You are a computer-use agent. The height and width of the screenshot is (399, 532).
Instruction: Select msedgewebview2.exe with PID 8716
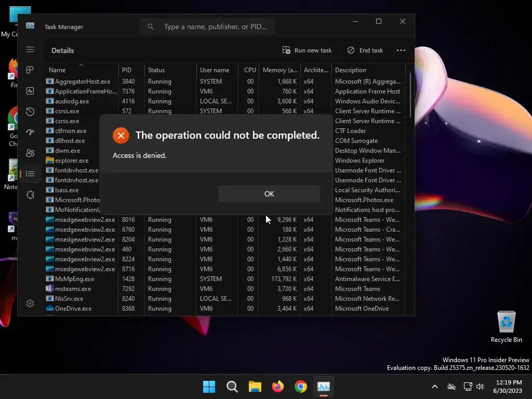(224, 269)
